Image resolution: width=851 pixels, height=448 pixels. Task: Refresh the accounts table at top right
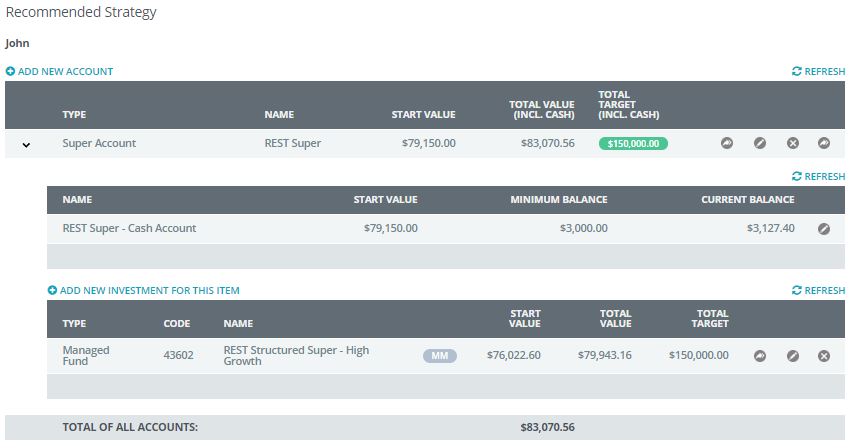818,72
